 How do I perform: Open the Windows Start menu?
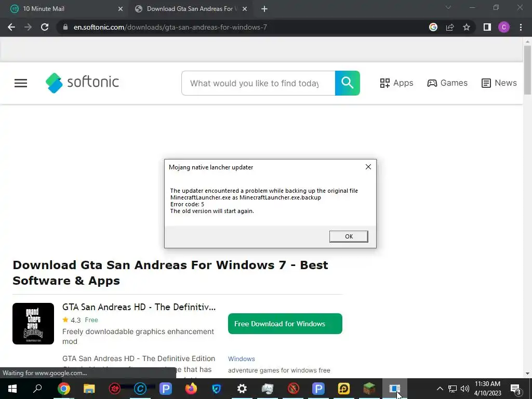point(12,389)
